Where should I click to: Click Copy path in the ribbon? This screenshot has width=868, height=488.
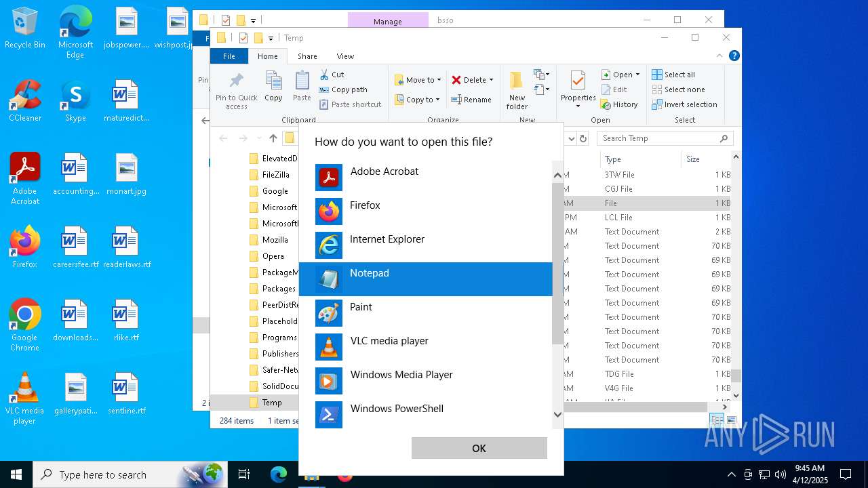pyautogui.click(x=343, y=89)
